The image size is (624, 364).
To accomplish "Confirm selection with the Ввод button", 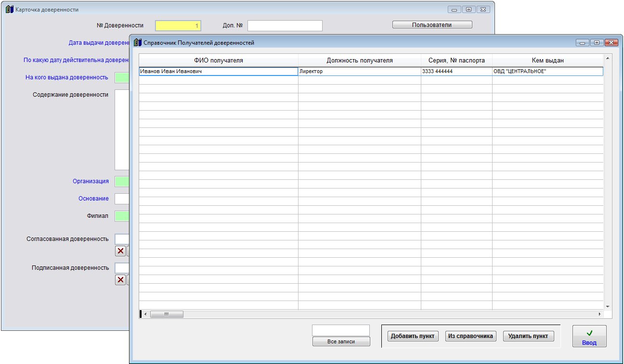I will click(589, 336).
